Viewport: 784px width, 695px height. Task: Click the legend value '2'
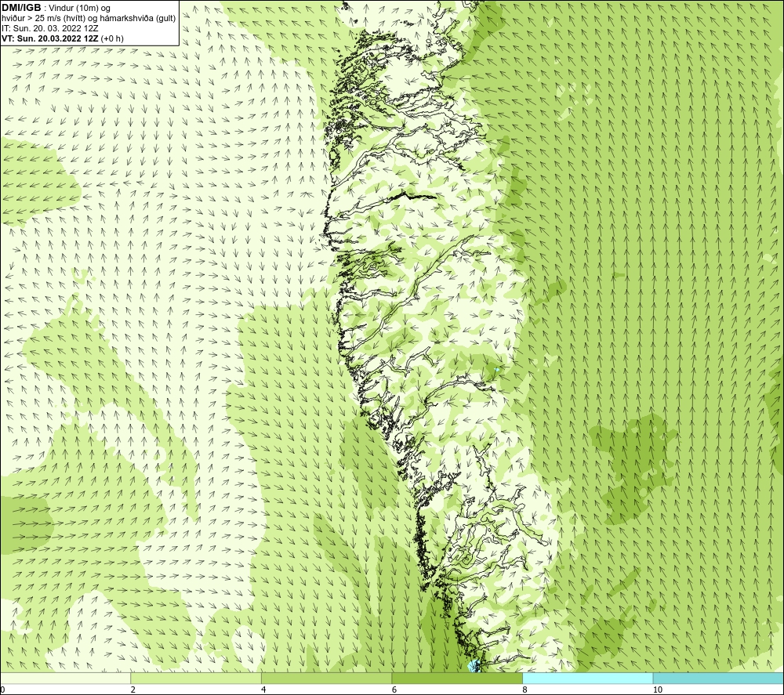pyautogui.click(x=133, y=690)
